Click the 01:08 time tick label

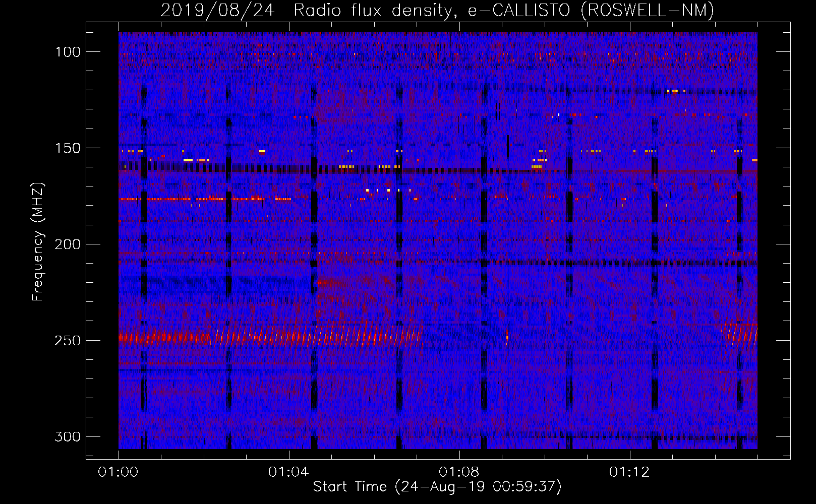click(459, 472)
